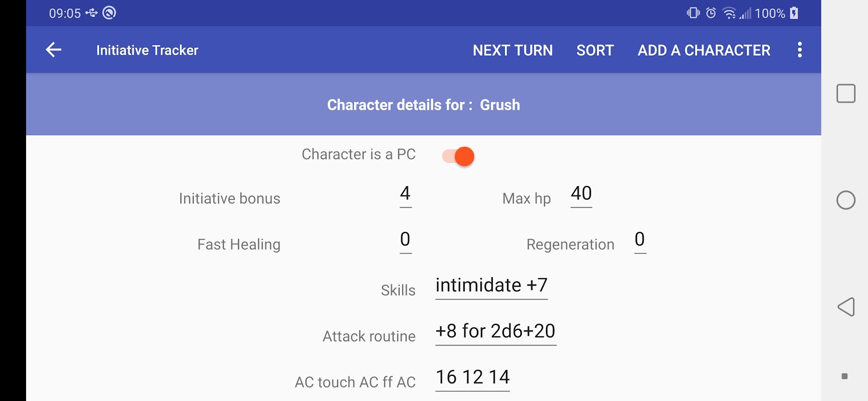Viewport: 868px width, 401px height.
Task: Tap the Wi-Fi status icon
Action: (x=730, y=13)
